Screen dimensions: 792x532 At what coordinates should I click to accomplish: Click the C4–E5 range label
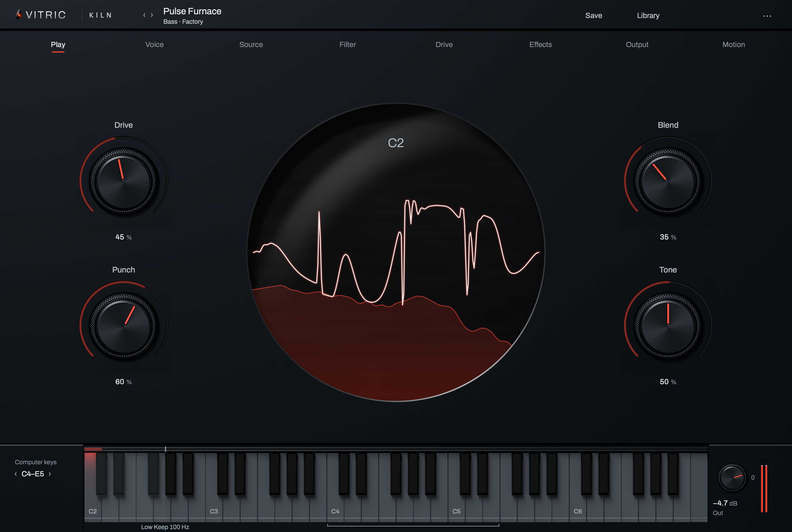(33, 474)
